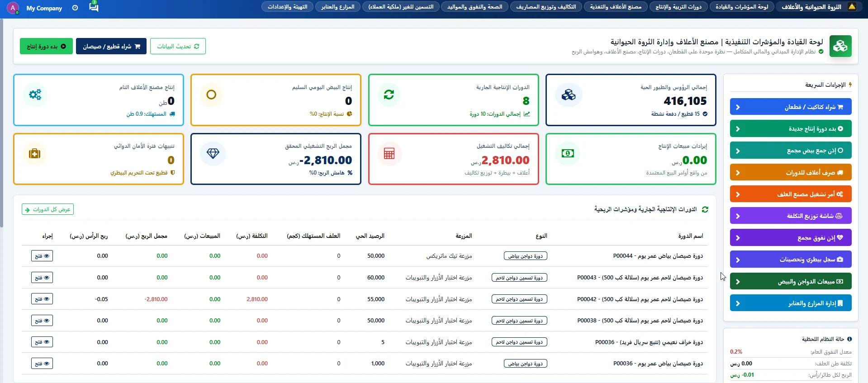Open quick action "شاشة توزيع التكلفة"
This screenshot has width=868, height=383.
coord(791,216)
